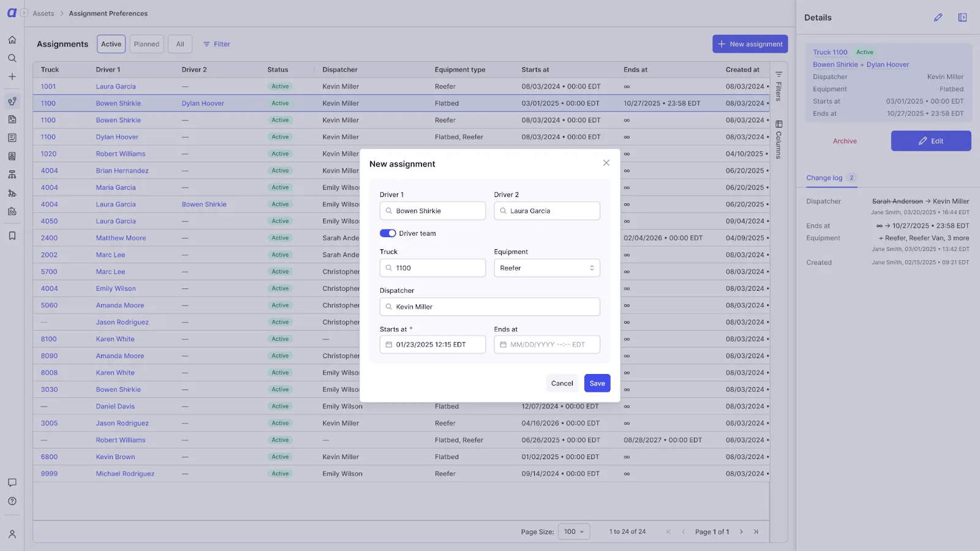Click the New assignment button
980x551 pixels.
750,44
